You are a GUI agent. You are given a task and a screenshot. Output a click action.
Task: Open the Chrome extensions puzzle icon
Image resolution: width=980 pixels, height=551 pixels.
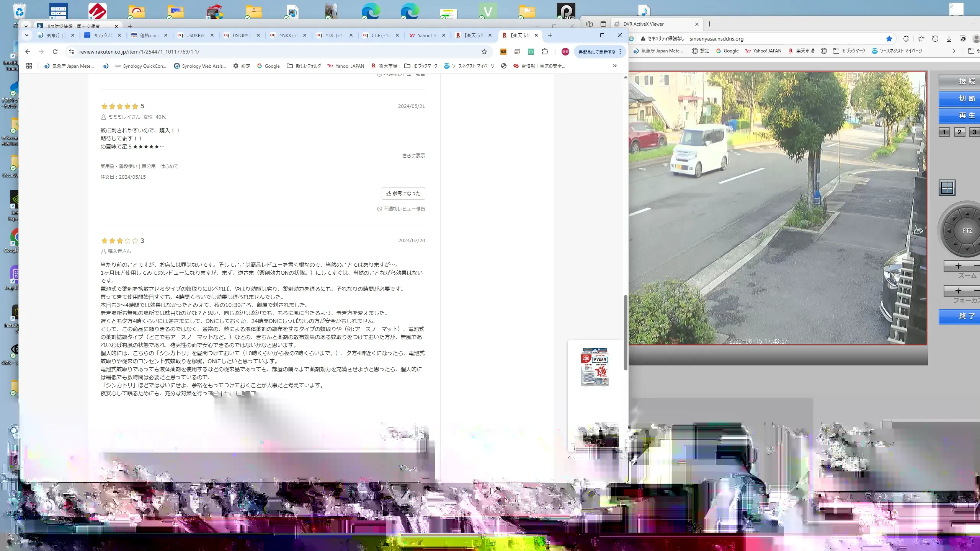pyautogui.click(x=545, y=52)
